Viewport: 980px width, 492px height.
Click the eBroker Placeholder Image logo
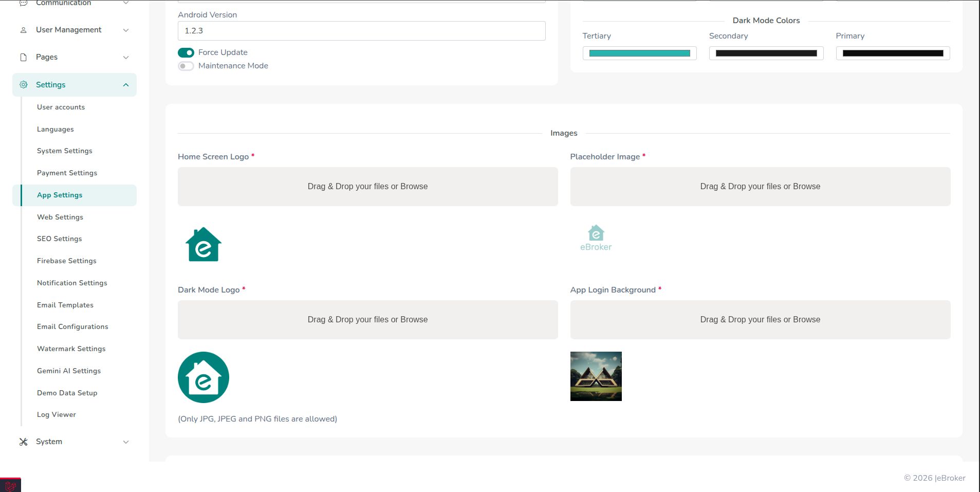(596, 237)
